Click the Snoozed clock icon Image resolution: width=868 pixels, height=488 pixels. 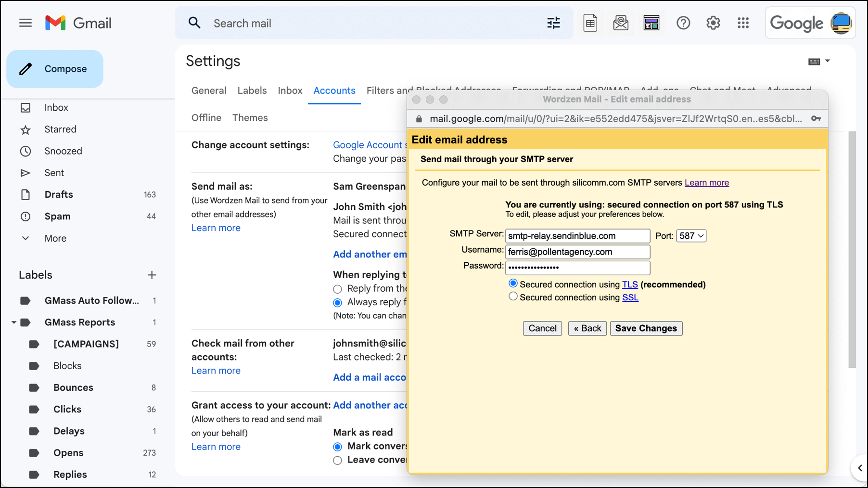click(26, 151)
